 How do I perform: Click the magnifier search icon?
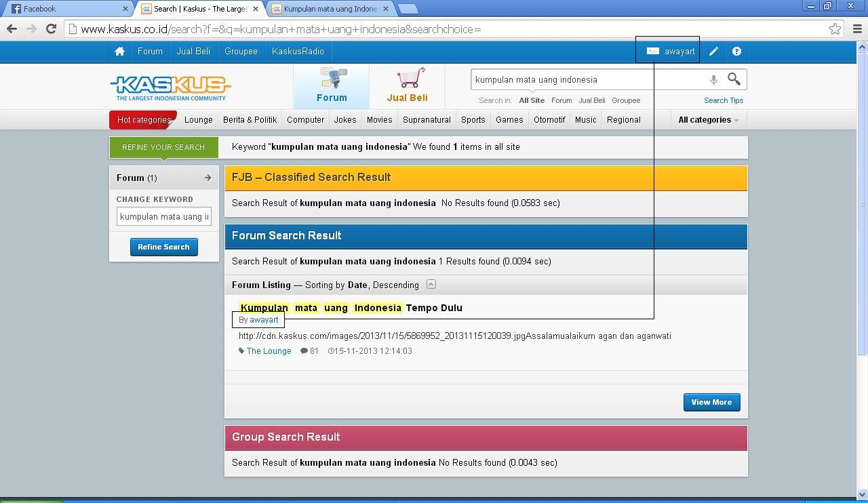(734, 79)
